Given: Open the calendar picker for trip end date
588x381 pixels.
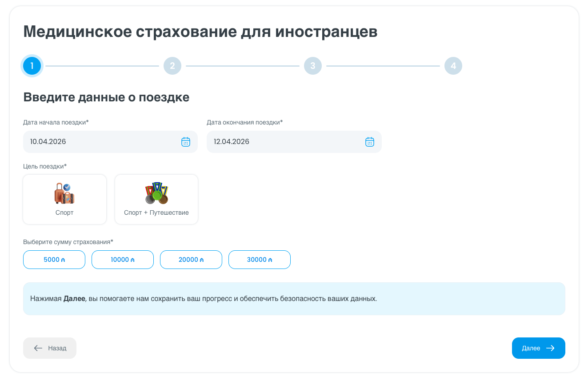Looking at the screenshot, I should click(x=369, y=142).
